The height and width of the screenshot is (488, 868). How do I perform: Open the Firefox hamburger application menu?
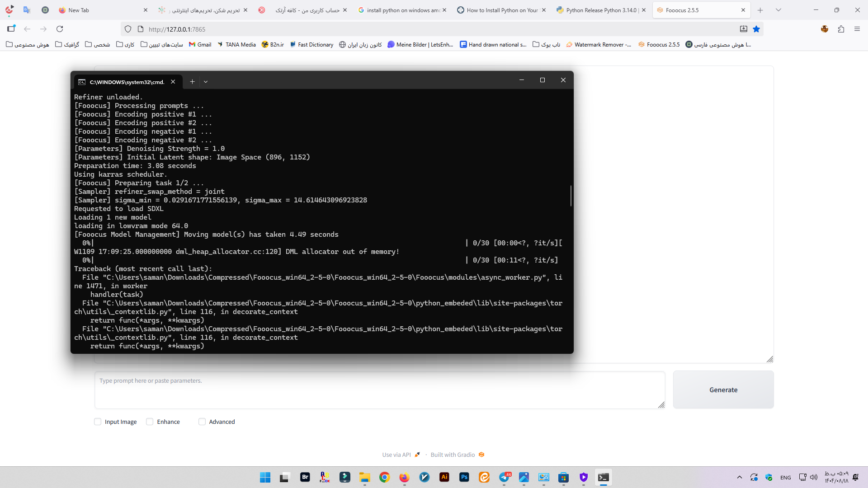point(857,29)
